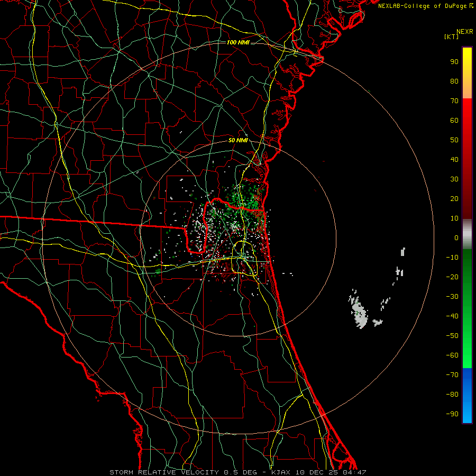Click the 70 value on the color scale

click(454, 101)
